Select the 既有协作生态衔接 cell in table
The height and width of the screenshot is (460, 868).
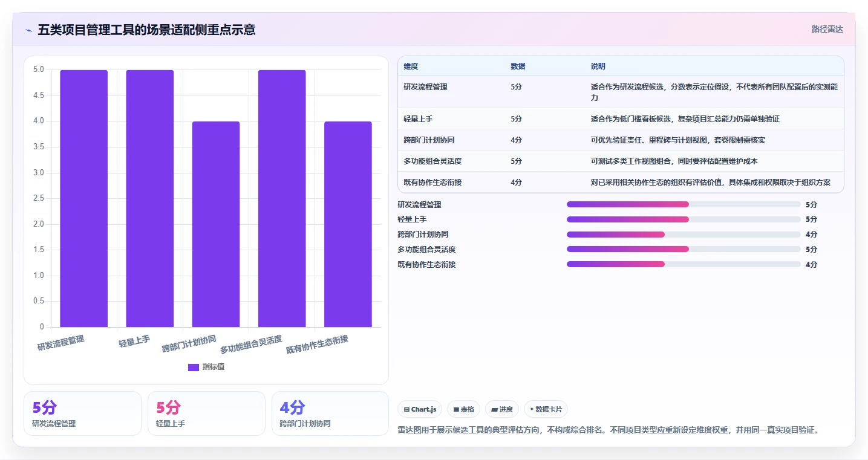tap(432, 183)
